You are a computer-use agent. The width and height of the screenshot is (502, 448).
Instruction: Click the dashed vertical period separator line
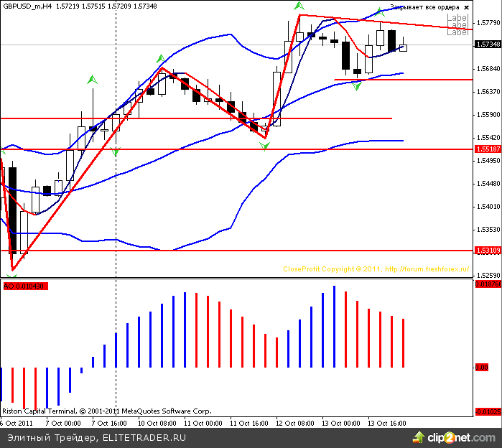(x=116, y=215)
